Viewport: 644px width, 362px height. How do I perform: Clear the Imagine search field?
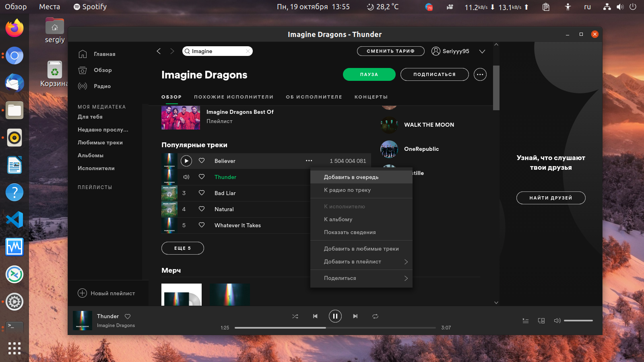click(248, 51)
